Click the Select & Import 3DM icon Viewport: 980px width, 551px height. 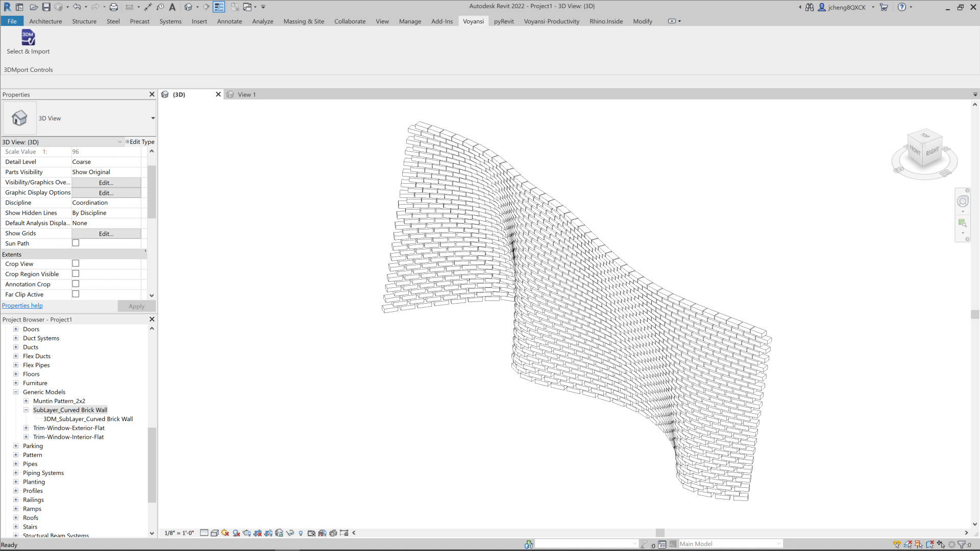tap(28, 38)
